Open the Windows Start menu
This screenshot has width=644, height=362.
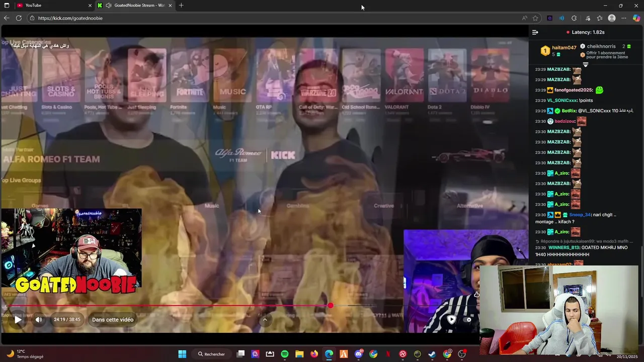182,354
